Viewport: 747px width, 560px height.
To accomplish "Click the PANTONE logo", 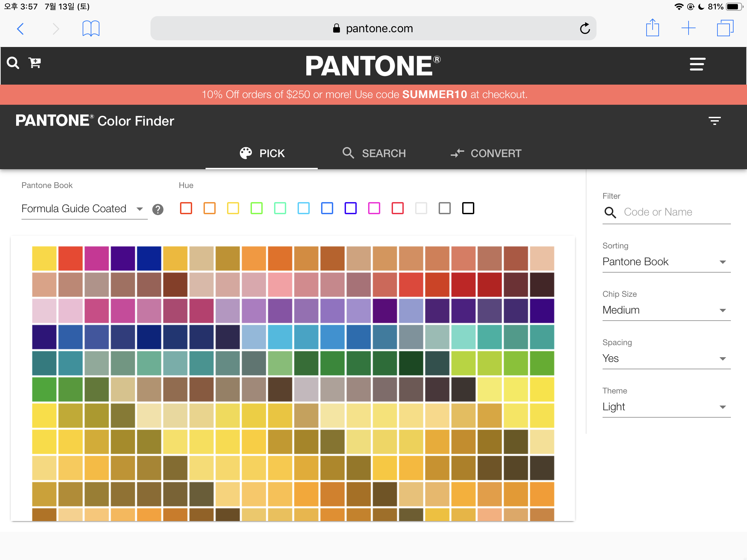I will coord(373,65).
